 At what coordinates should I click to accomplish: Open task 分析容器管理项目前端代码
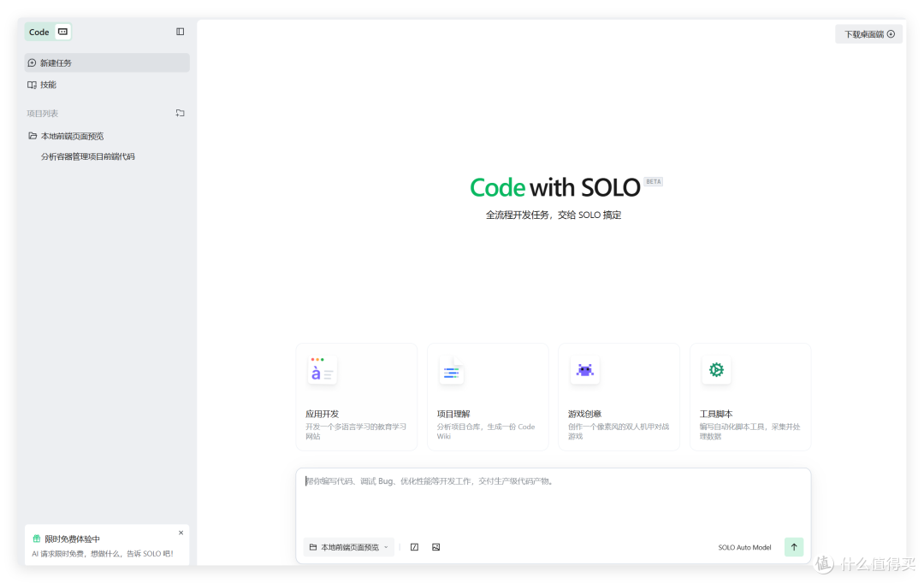(x=88, y=156)
